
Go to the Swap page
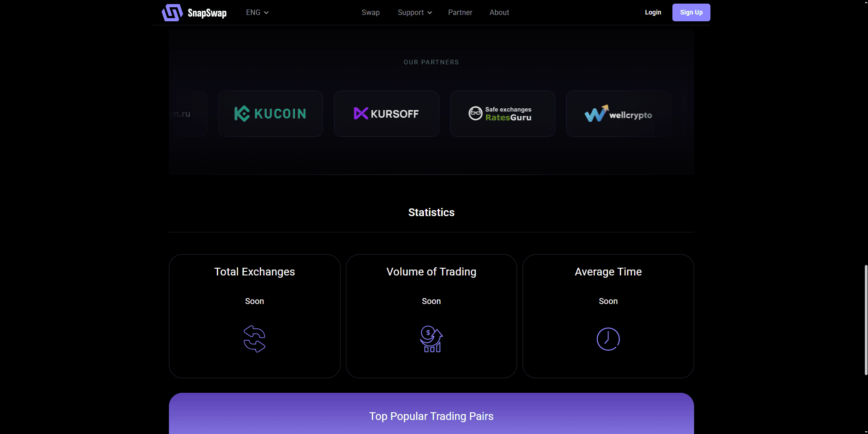point(370,13)
